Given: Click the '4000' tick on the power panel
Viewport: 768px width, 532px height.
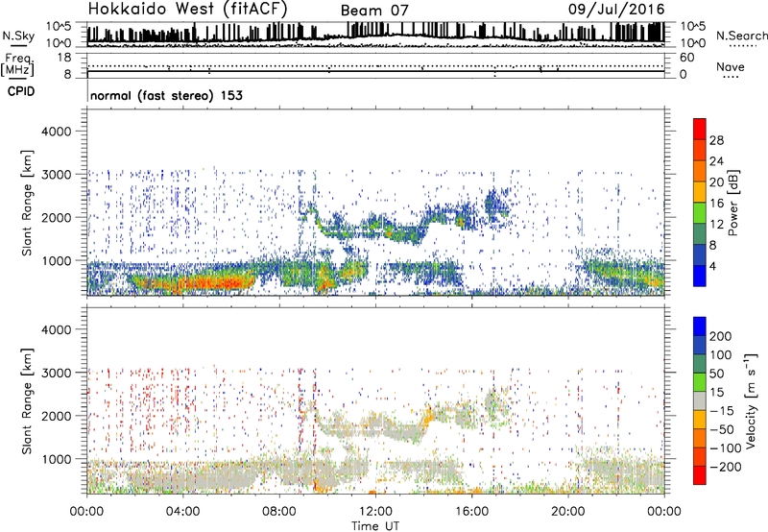Looking at the screenshot, I should 57,132.
